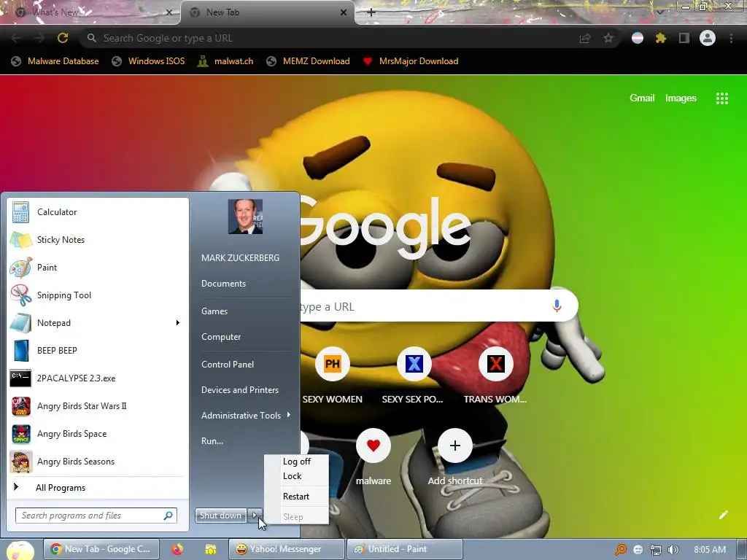Viewport: 747px width, 560px height.
Task: Click the Shut down options arrow
Action: point(255,516)
